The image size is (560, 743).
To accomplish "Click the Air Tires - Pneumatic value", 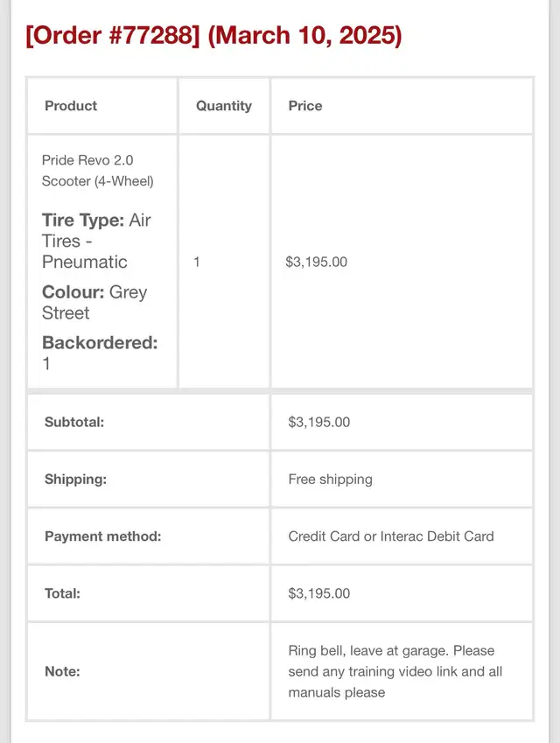I will pyautogui.click(x=85, y=251).
